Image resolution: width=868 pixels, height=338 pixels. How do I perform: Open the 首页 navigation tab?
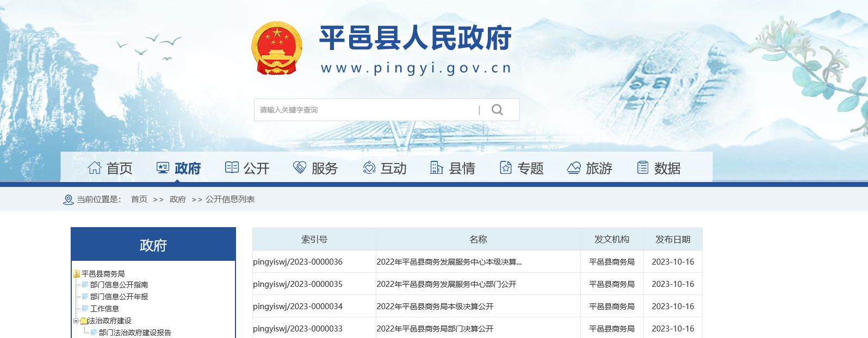tap(119, 168)
